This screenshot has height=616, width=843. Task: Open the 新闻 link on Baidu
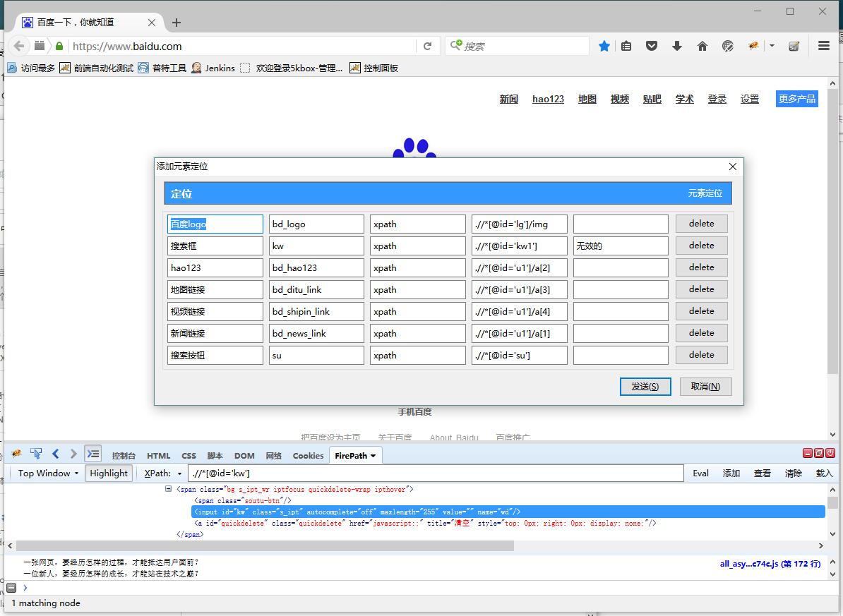[x=508, y=99]
